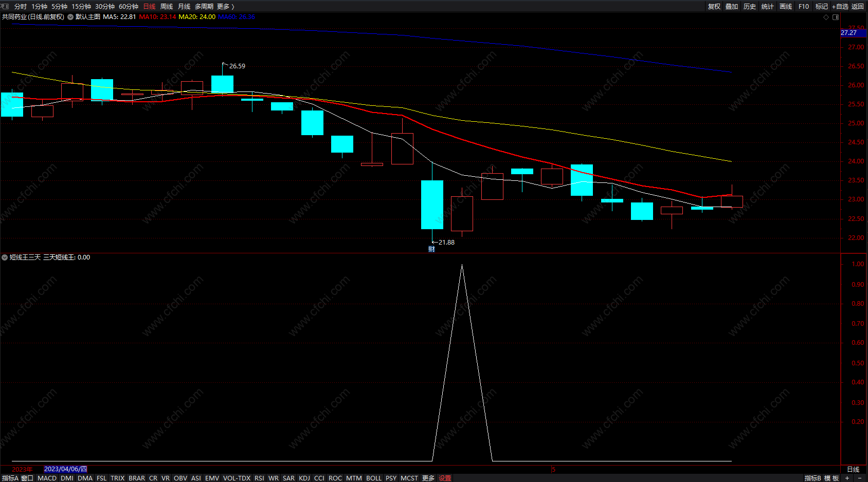Add stock via +自选 button
This screenshot has width=868, height=482.
click(840, 6)
